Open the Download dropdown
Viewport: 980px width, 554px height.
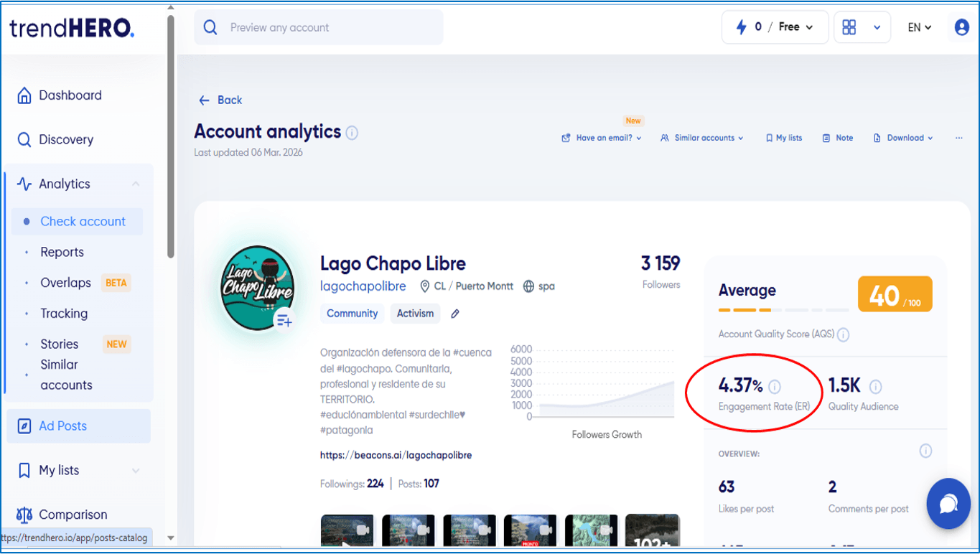click(903, 138)
